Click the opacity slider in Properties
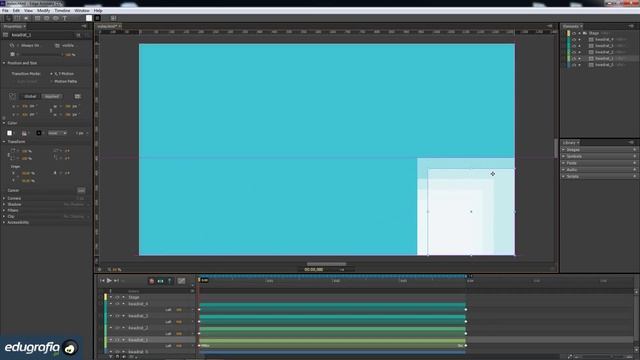 (x=39, y=54)
